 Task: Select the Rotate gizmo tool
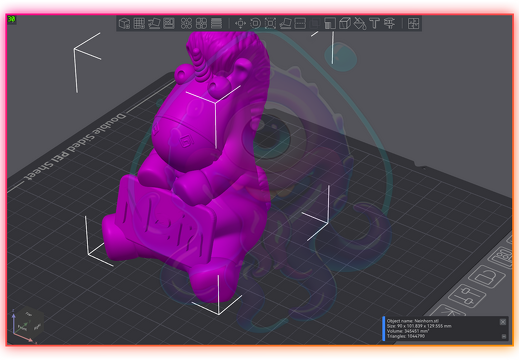(x=255, y=24)
